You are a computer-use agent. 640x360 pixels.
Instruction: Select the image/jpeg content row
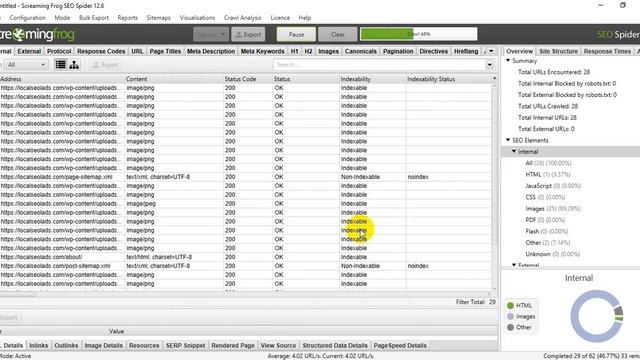246,204
